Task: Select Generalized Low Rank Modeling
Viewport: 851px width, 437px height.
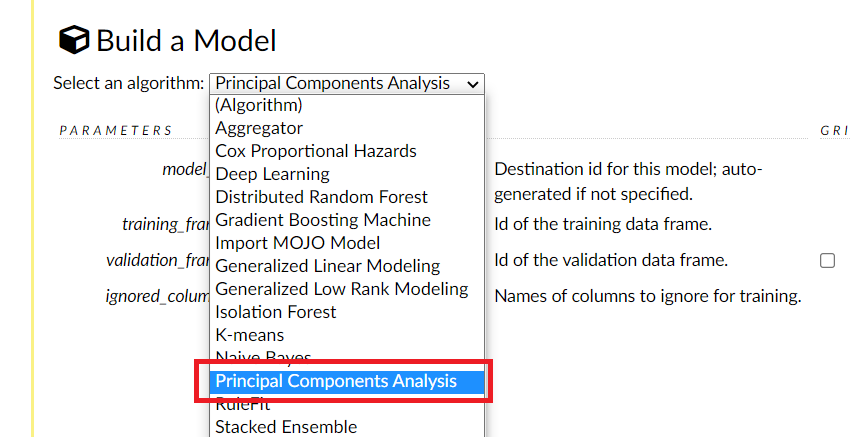Action: pyautogui.click(x=341, y=289)
